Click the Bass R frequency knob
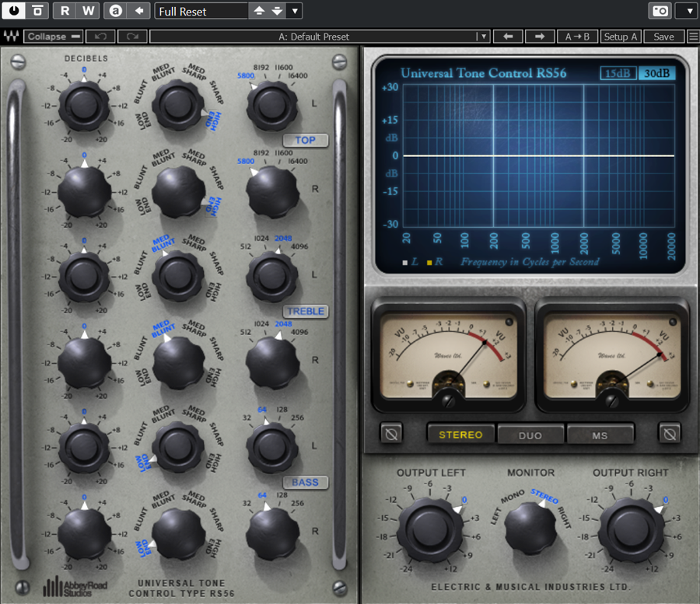Screen dimensions: 700x604 pos(272,533)
